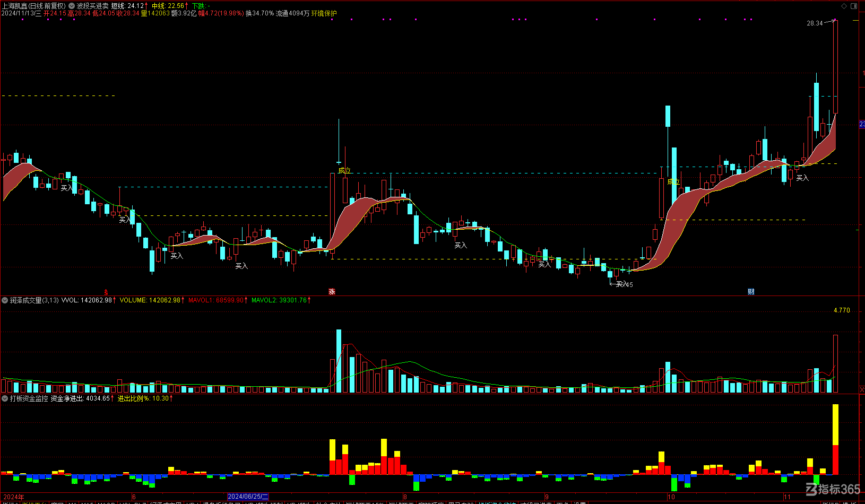865x504 pixels.
Task: Click the red 涨 event marker
Action: click(x=332, y=292)
